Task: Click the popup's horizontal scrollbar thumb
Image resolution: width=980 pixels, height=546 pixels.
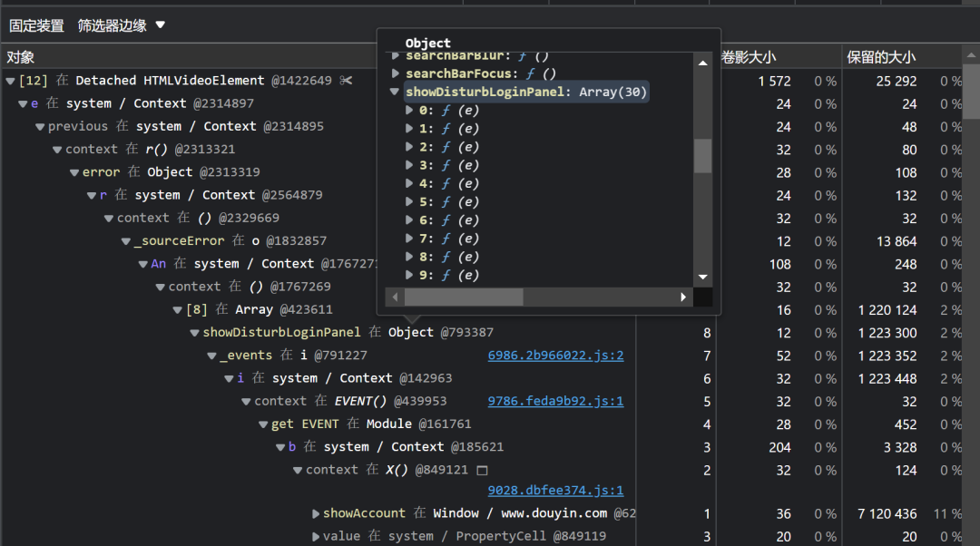Action: coord(464,297)
